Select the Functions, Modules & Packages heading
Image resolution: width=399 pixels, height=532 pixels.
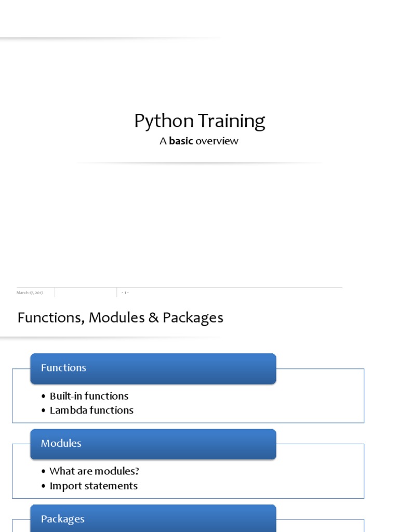tap(120, 317)
